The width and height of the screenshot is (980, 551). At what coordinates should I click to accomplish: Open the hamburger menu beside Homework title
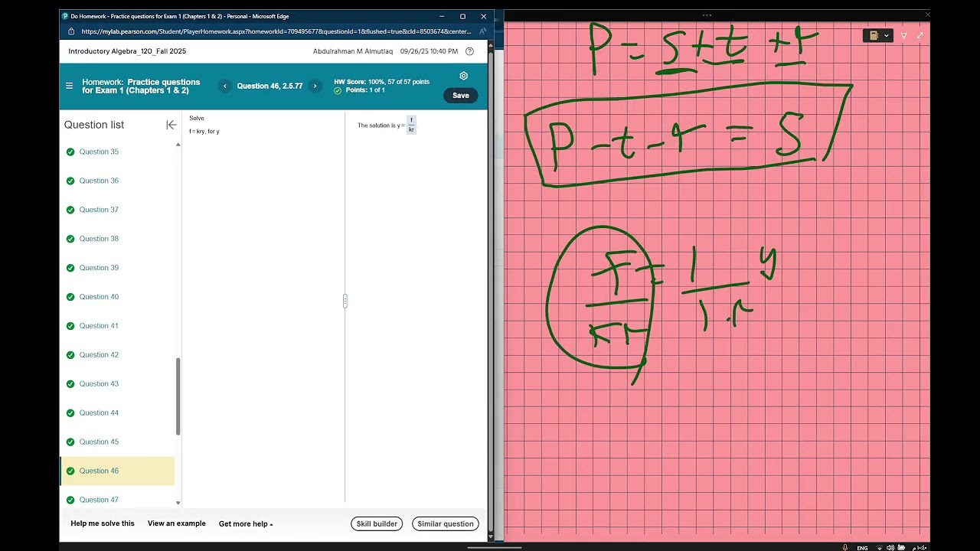pyautogui.click(x=69, y=86)
